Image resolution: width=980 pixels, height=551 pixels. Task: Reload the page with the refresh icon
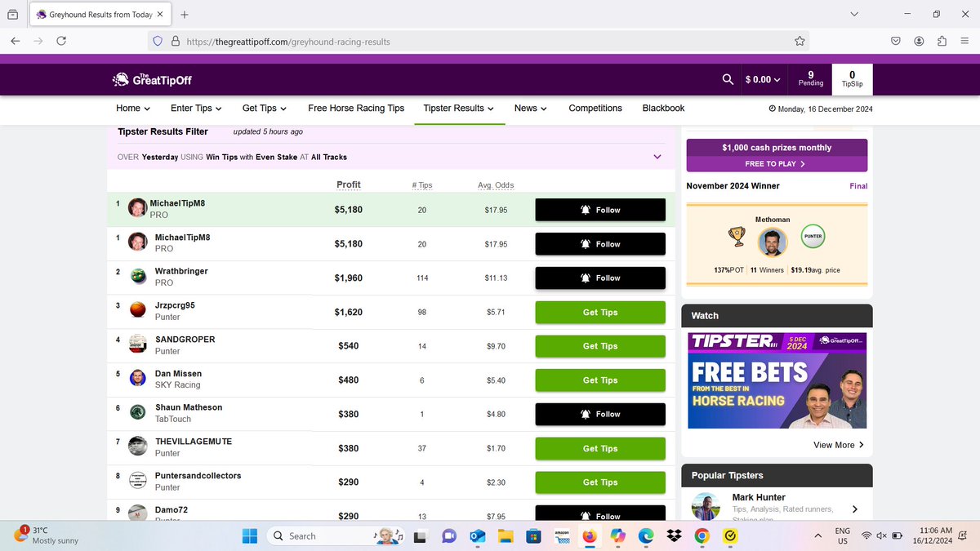61,41
